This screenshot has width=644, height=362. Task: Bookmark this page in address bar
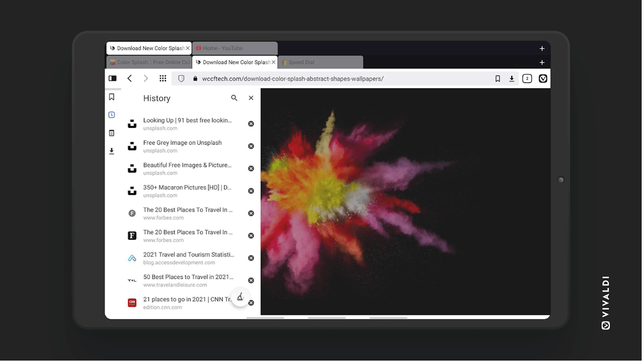497,79
